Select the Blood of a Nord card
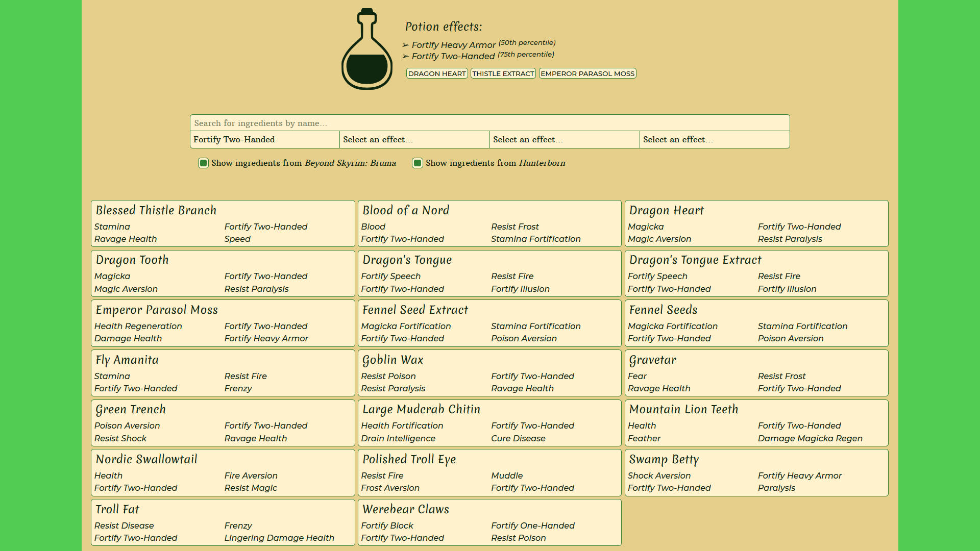The image size is (980, 551). point(489,223)
